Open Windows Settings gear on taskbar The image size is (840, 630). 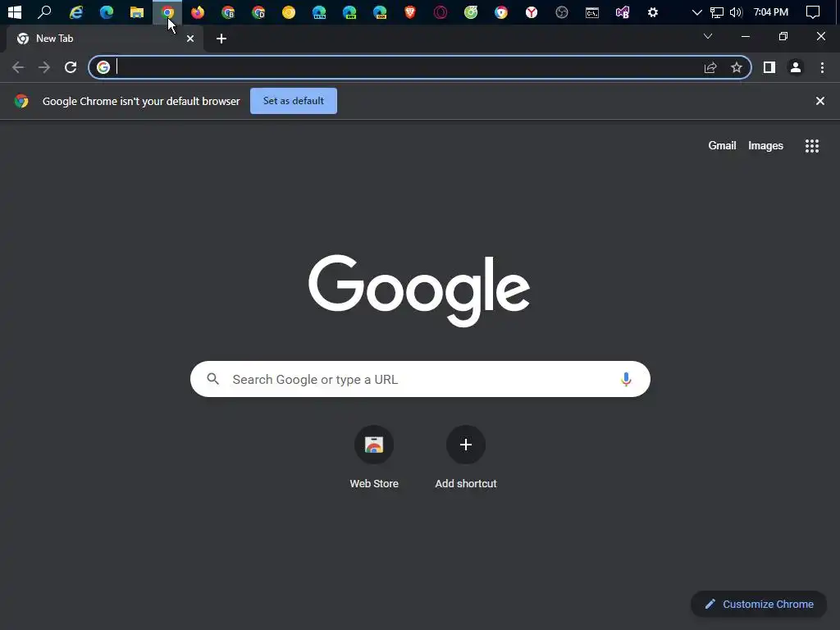653,11
